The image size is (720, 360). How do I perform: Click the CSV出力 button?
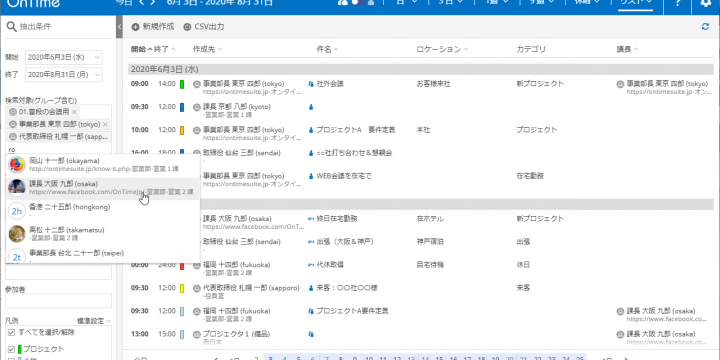tap(204, 27)
